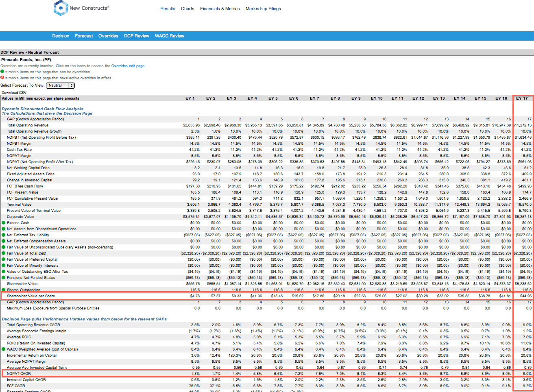Click the Dynamic Discounted Cash Flow Analysis heading
The width and height of the screenshot is (534, 392).
coord(42,109)
